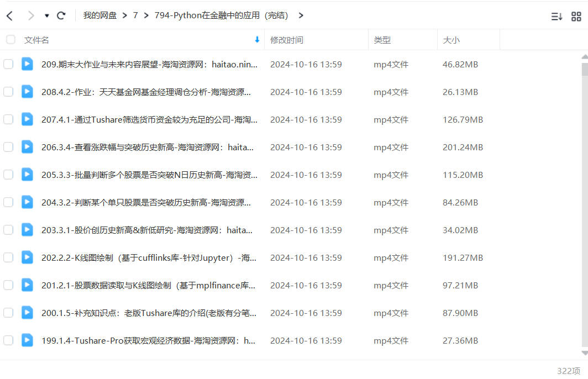The image size is (588, 379).
Task: Check the box for file 202.2.2
Action: tap(8, 257)
